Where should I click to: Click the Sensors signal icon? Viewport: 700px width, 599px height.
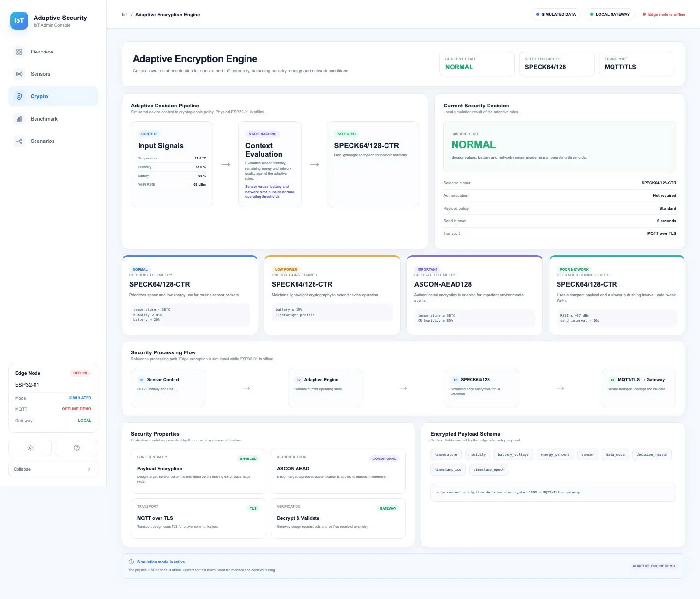[19, 74]
